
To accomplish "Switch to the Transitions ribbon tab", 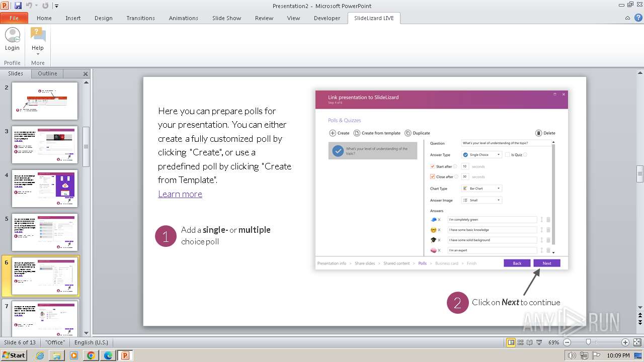I will click(x=140, y=18).
